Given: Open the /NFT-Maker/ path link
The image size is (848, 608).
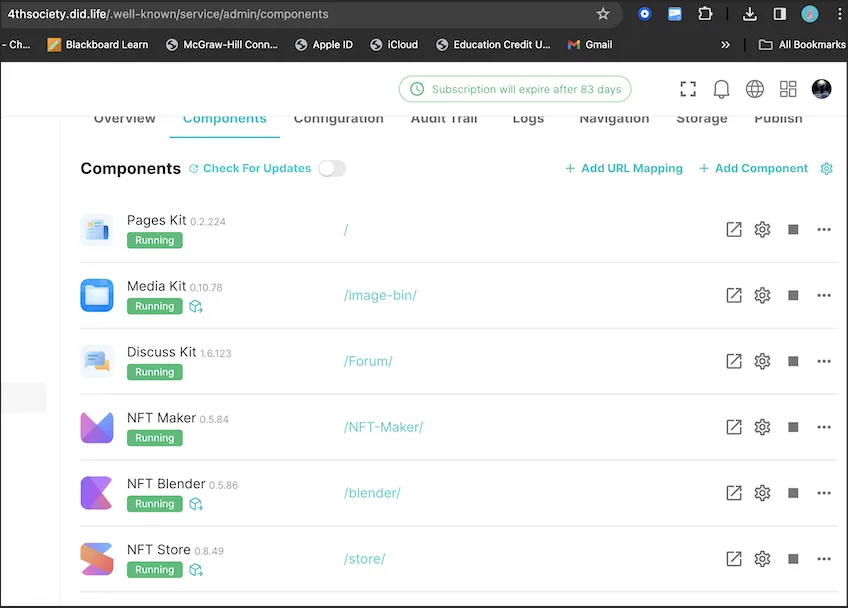Looking at the screenshot, I should pyautogui.click(x=383, y=427).
